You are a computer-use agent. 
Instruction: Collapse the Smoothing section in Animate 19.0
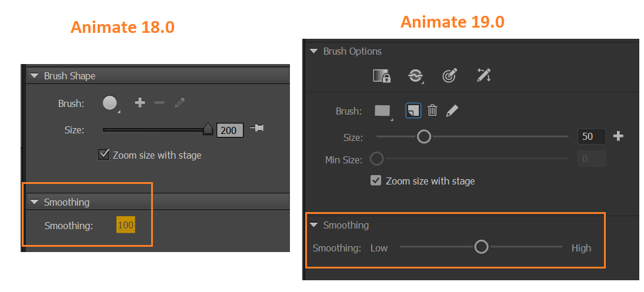tap(314, 225)
